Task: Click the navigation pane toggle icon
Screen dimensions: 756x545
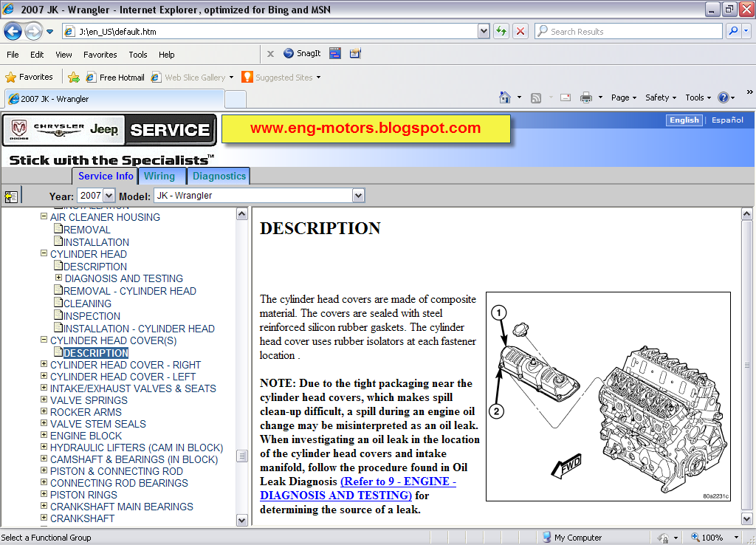Action: coord(10,196)
